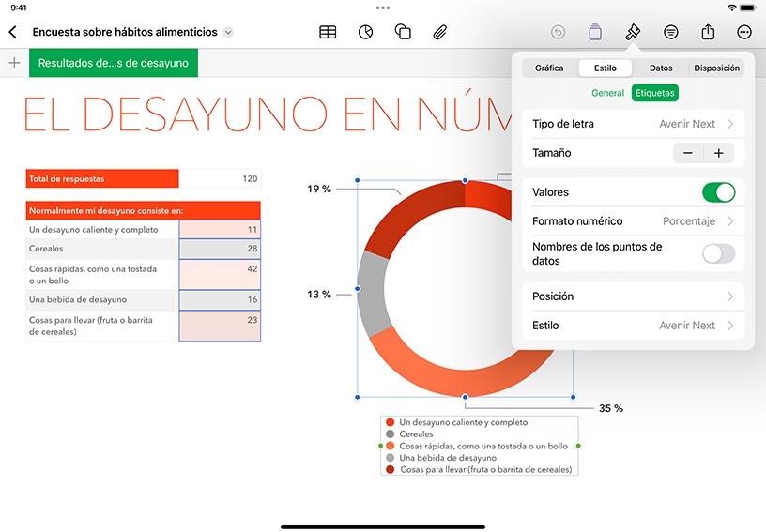Tap the paste clipboard icon

pos(595,32)
